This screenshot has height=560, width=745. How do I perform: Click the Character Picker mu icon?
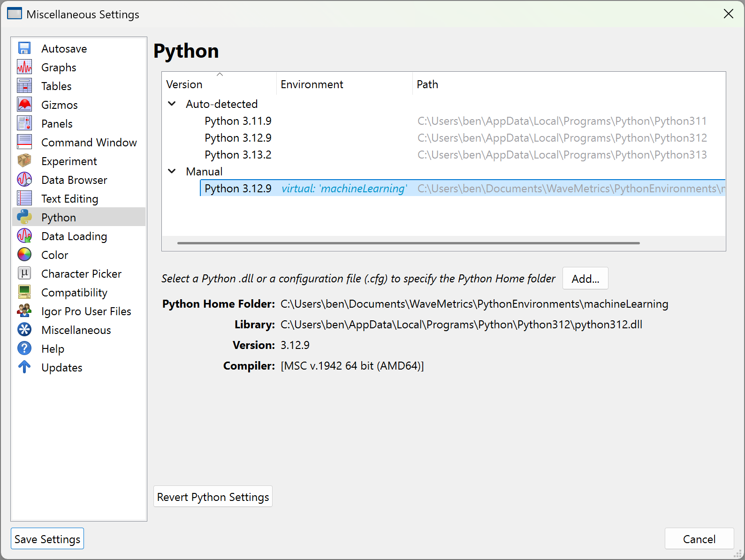pos(24,273)
